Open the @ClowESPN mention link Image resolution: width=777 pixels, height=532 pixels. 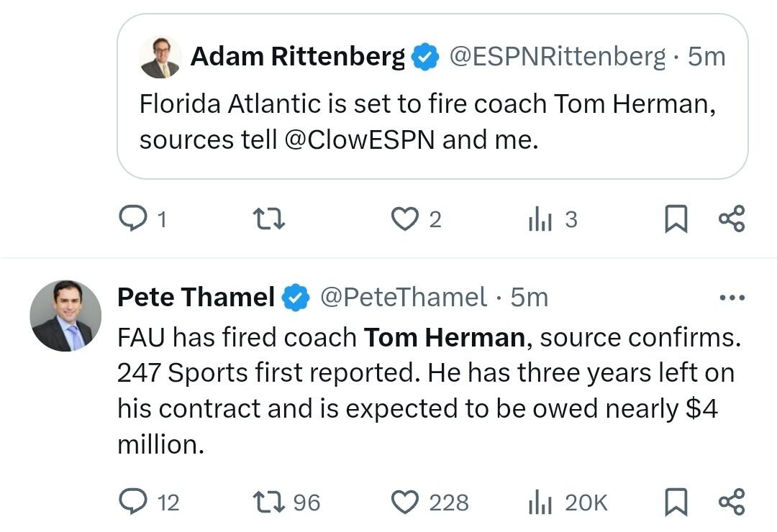(360, 139)
